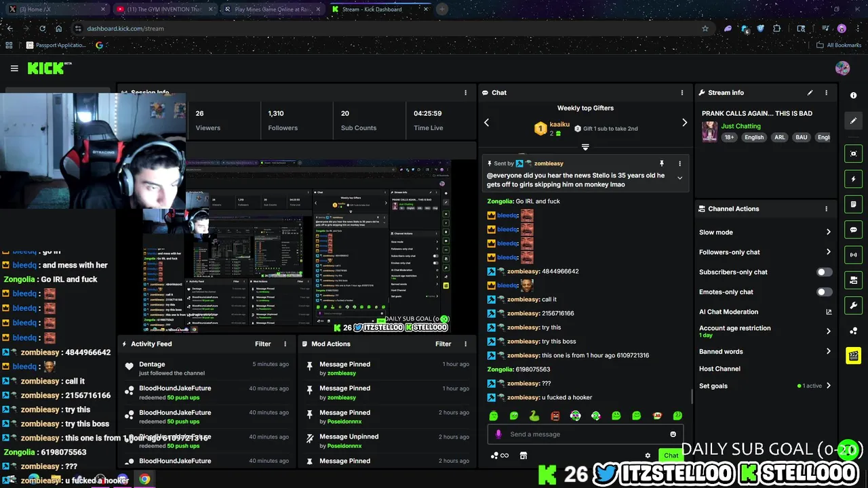Click the channel points infinity icon
This screenshot has width=868, height=488.
[500, 455]
